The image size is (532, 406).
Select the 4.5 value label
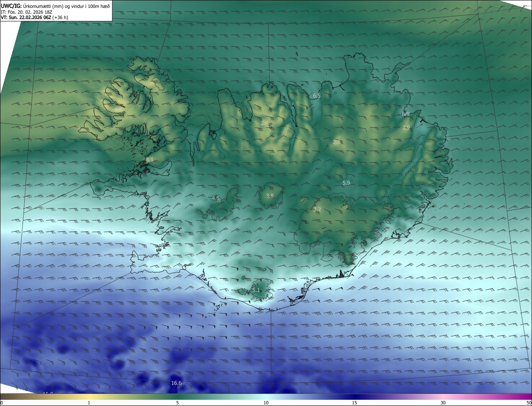pos(216,198)
